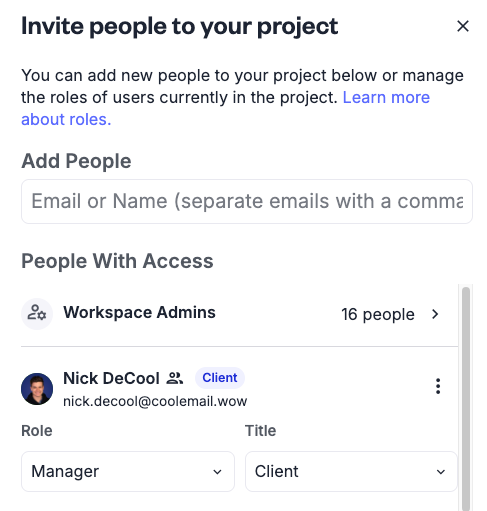Click the 16 people count
Screen dimensions: 487x511
point(378,314)
